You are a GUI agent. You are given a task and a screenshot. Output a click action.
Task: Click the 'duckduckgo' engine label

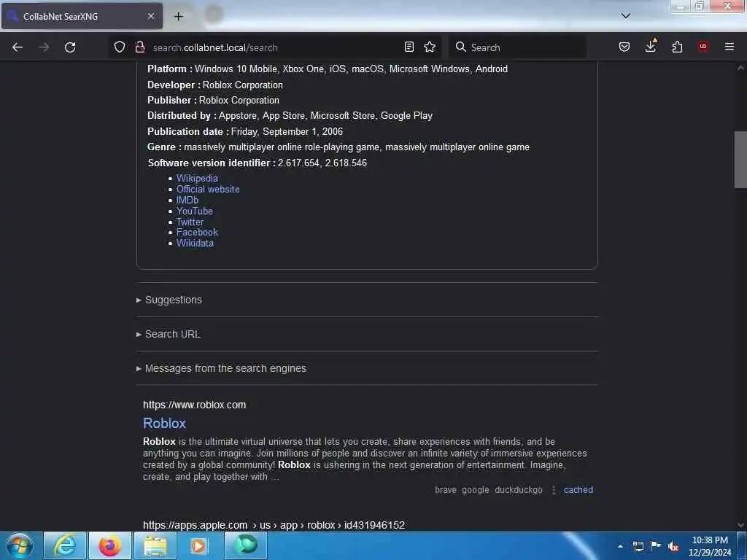click(x=519, y=490)
